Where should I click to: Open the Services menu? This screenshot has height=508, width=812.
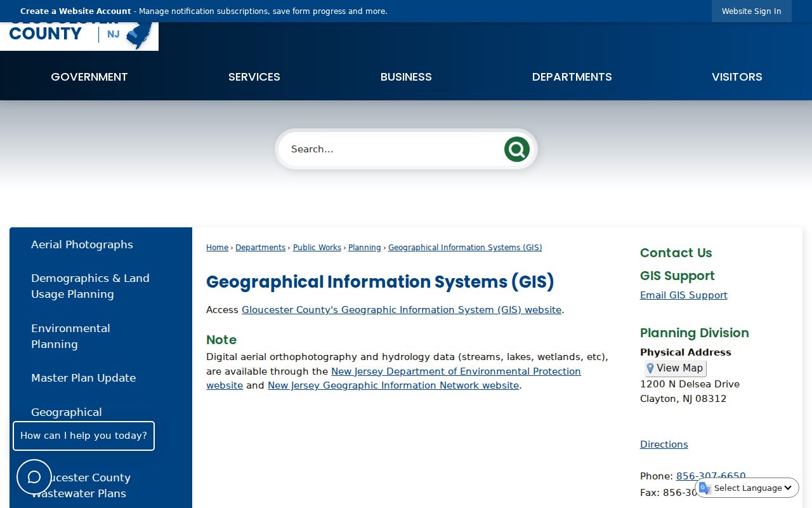click(254, 77)
